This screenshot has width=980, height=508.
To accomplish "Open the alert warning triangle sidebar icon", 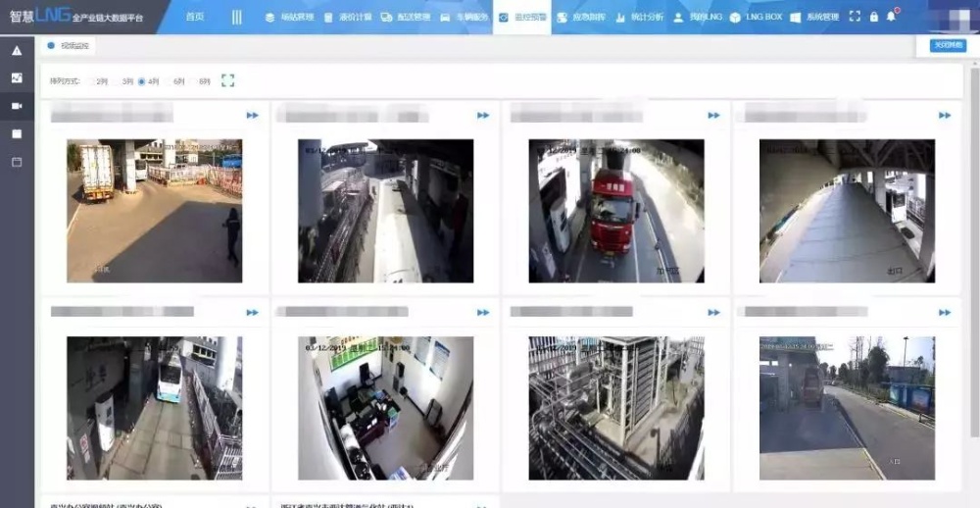I will coord(17,51).
